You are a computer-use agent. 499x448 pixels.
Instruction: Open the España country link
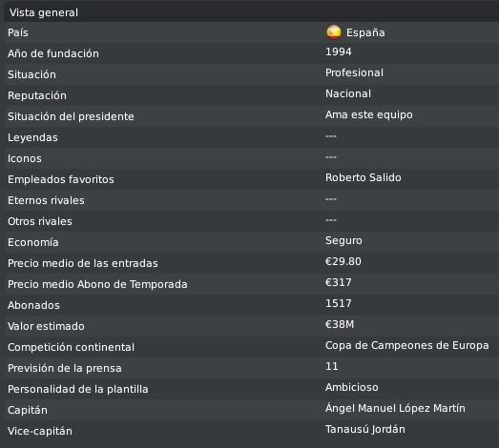[365, 32]
